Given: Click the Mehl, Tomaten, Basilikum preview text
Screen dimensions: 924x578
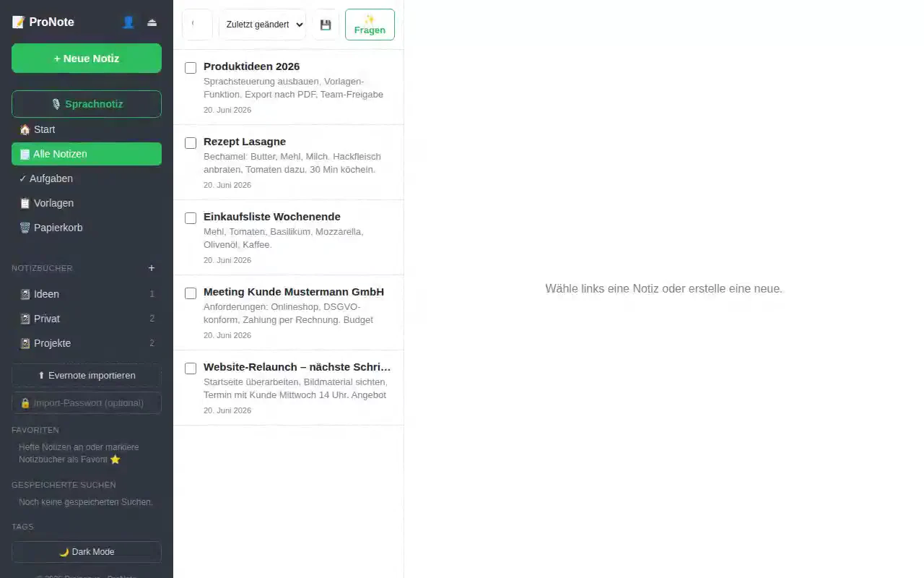Looking at the screenshot, I should [x=284, y=238].
